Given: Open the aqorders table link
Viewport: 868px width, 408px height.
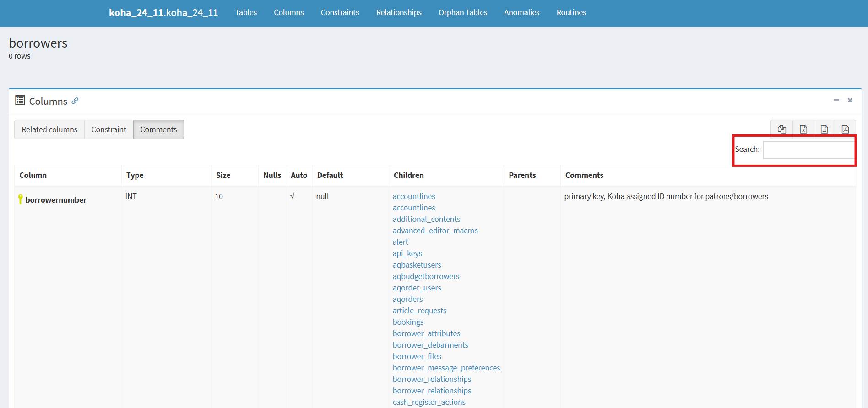Looking at the screenshot, I should pos(407,299).
